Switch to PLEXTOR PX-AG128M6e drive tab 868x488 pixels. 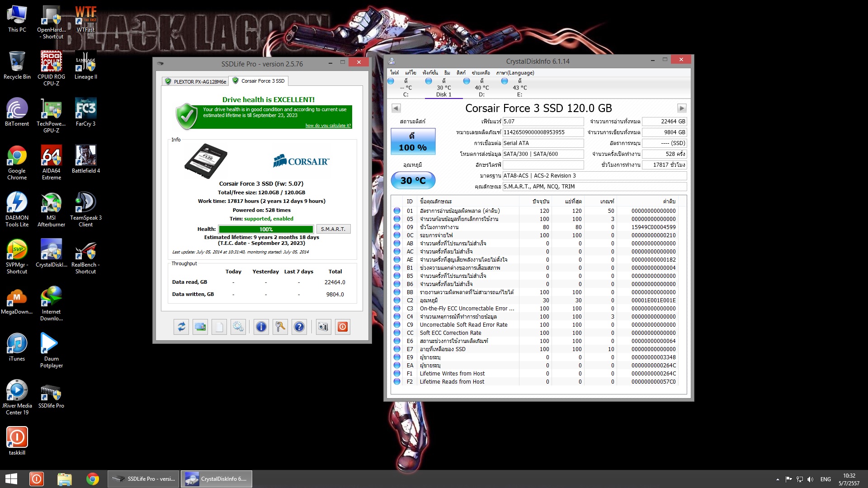[x=195, y=81]
